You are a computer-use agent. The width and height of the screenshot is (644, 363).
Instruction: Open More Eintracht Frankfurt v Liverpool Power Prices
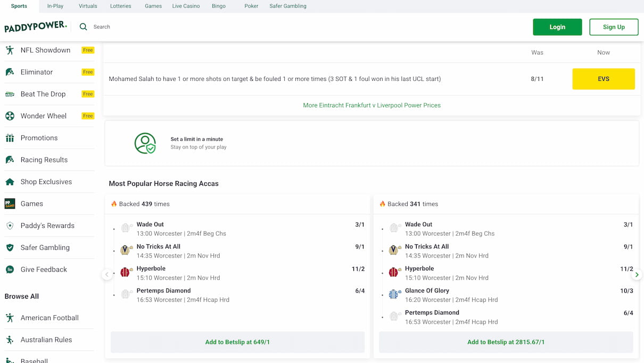[x=371, y=105]
